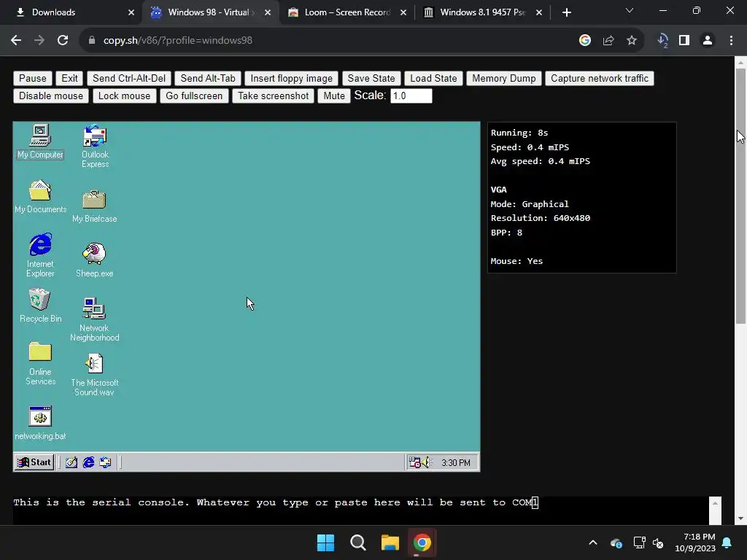Switch to the Loom Screen Recorder tab

coord(347,12)
